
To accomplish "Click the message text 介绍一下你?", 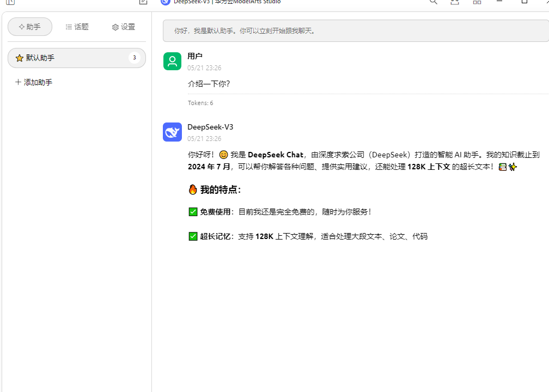I will 209,84.
